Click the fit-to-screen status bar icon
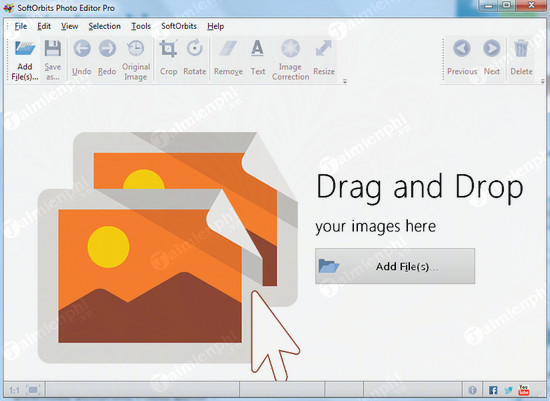 pos(33,390)
